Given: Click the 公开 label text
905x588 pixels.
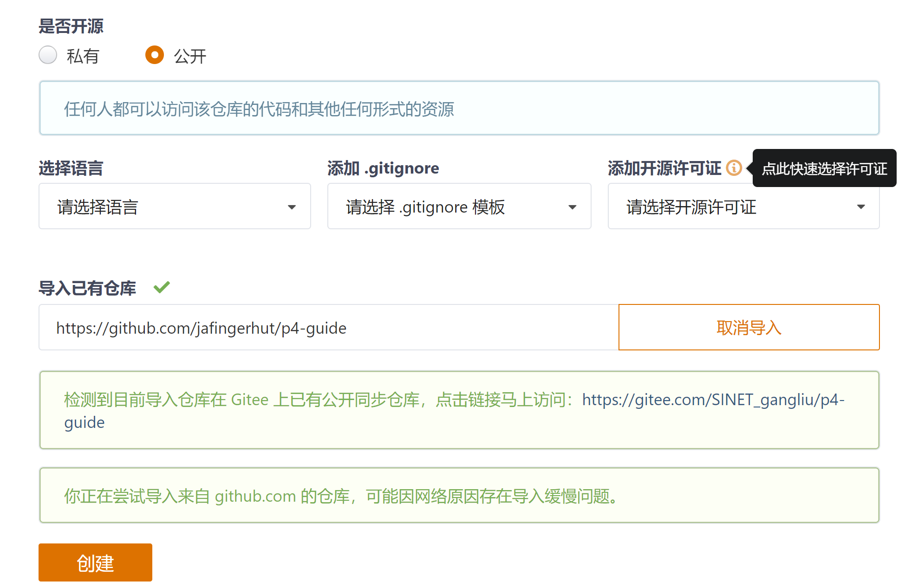Looking at the screenshot, I should 190,56.
